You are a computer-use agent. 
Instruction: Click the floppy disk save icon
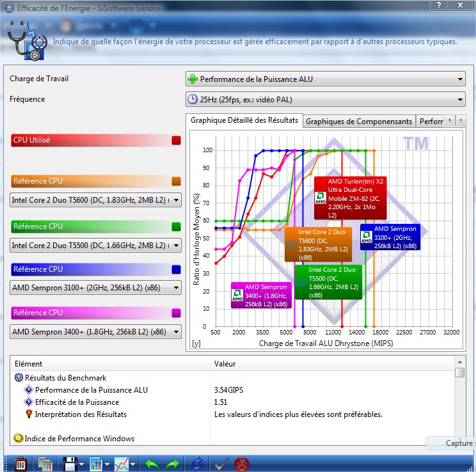(x=70, y=464)
